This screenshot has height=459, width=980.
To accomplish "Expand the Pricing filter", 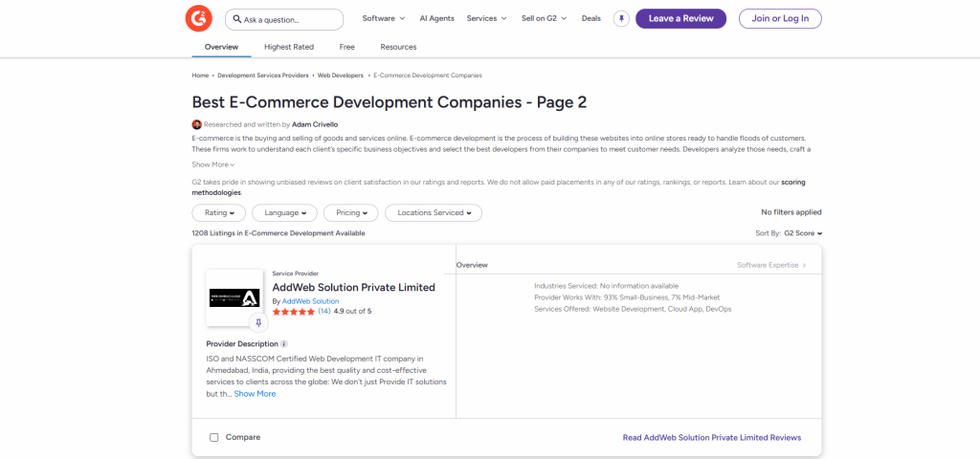I will click(350, 213).
